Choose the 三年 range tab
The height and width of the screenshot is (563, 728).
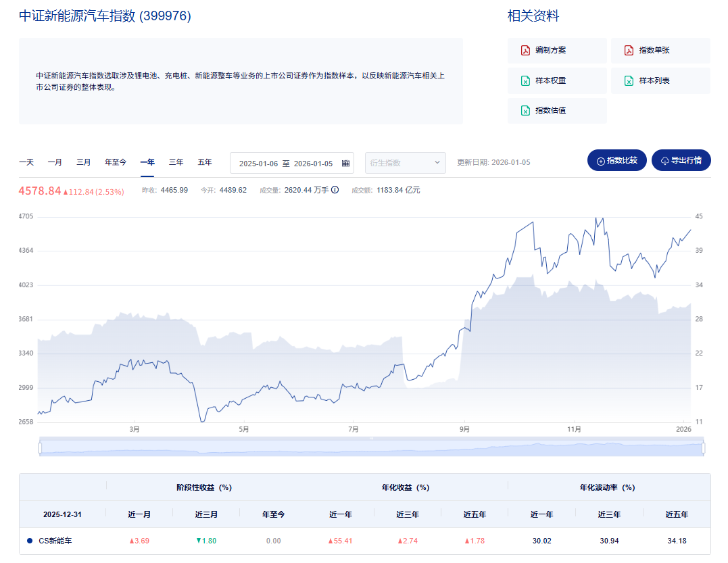point(176,162)
